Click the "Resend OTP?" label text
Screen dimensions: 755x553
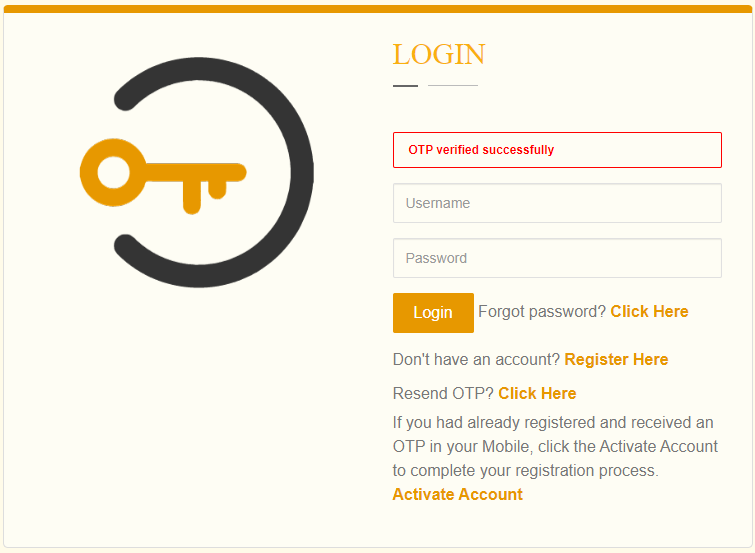pyautogui.click(x=443, y=393)
